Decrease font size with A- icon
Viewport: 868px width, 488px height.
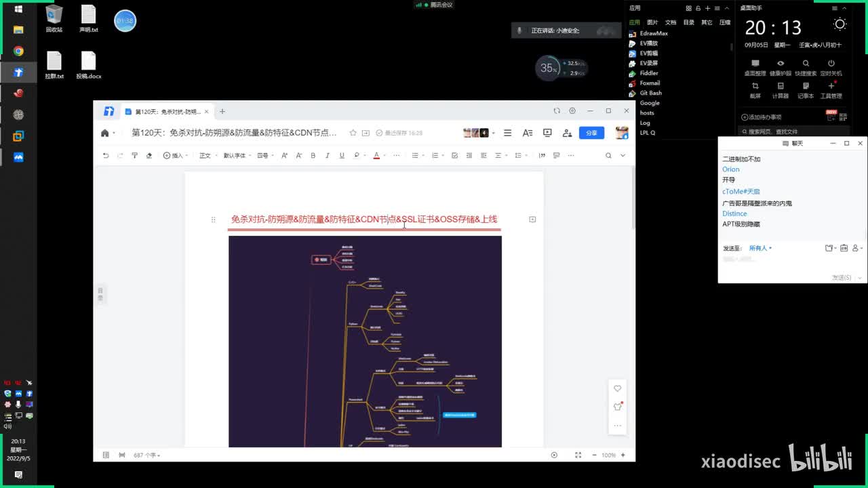click(298, 155)
